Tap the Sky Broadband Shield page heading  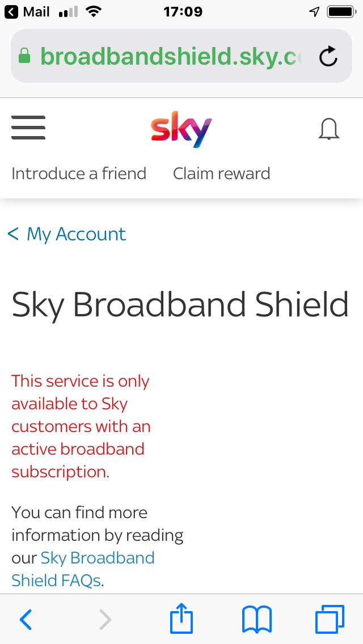pyautogui.click(x=180, y=304)
